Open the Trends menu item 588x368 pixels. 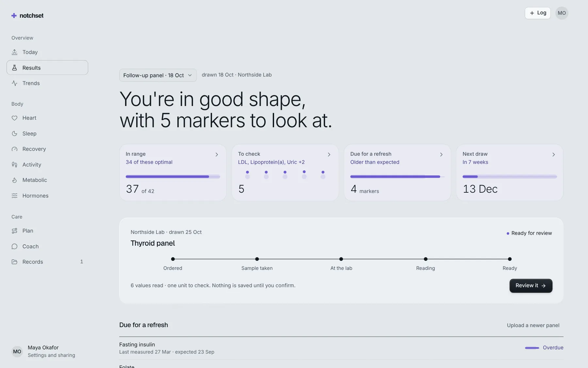click(47, 83)
